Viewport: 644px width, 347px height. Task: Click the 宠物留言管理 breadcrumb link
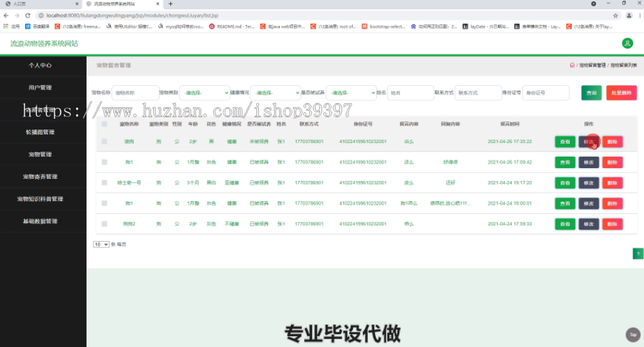[x=592, y=65]
